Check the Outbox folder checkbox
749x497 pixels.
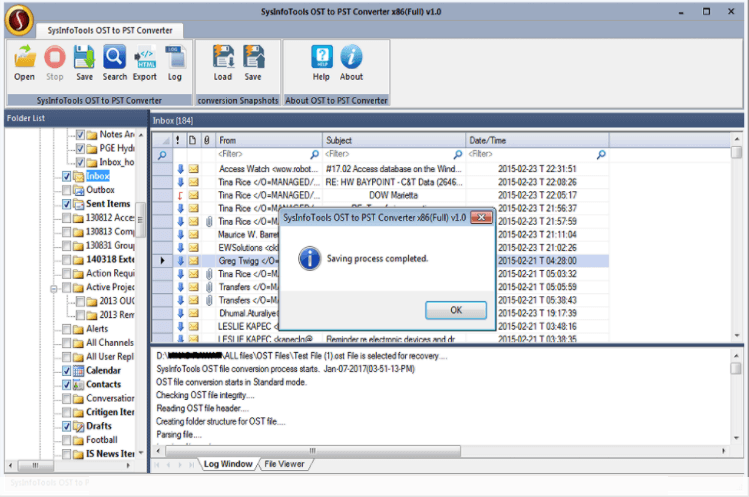click(66, 190)
